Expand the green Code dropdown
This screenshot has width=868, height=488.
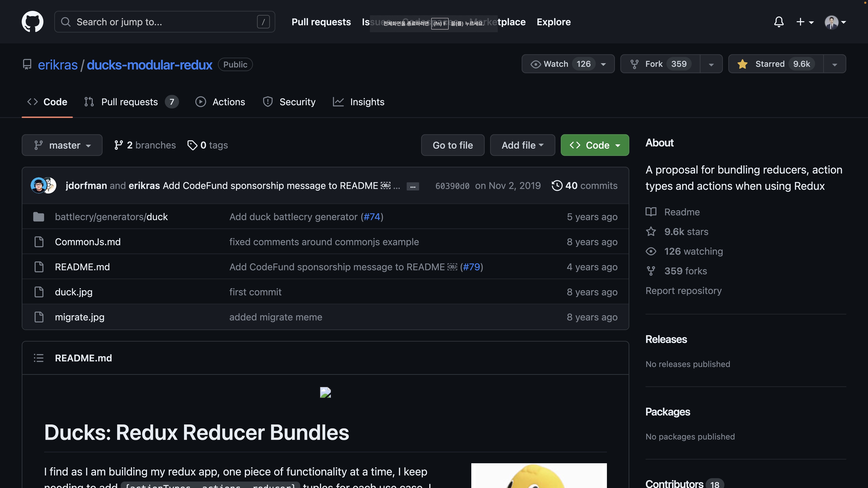point(595,145)
